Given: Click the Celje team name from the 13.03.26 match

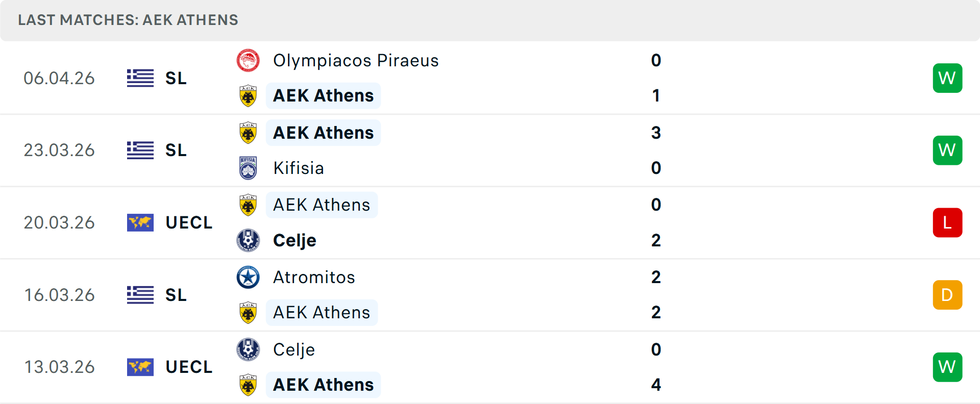Looking at the screenshot, I should pyautogui.click(x=293, y=349).
